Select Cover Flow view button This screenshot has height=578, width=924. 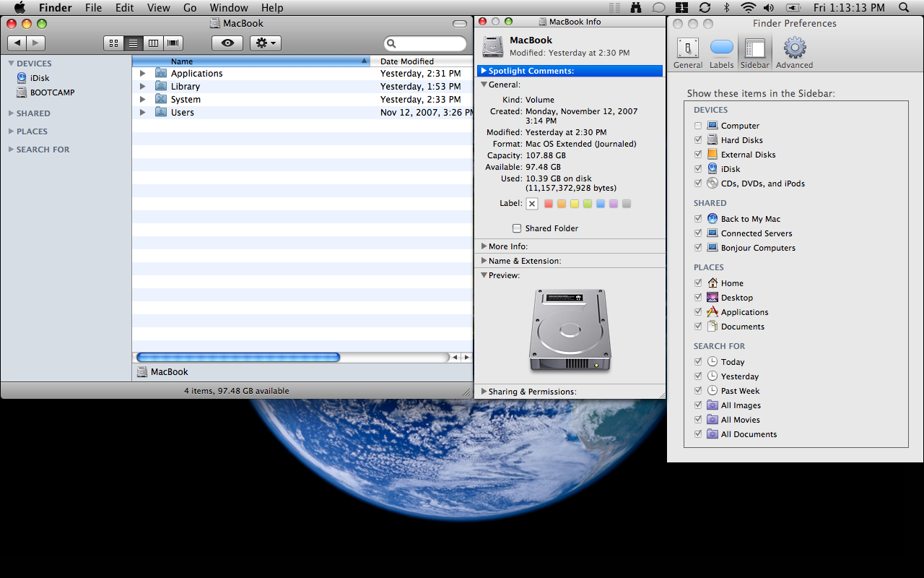pos(173,43)
